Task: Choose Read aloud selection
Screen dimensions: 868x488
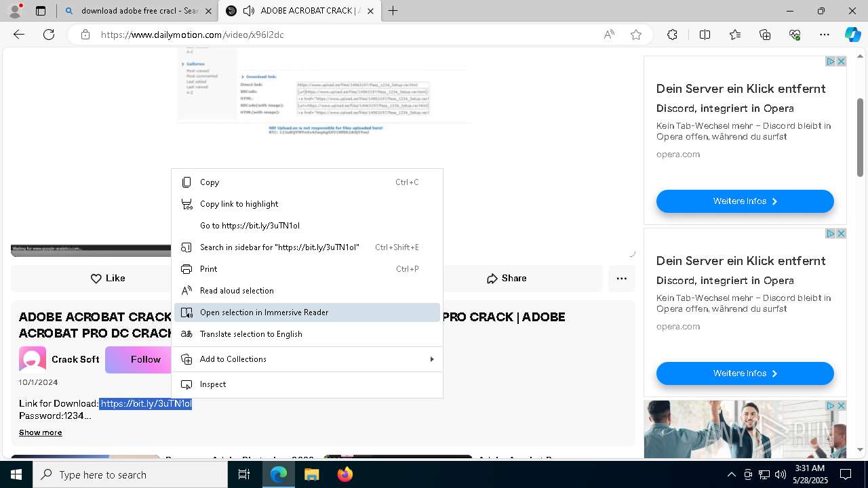Action: pos(307,291)
